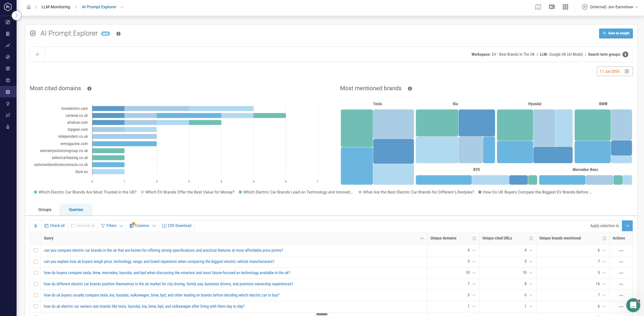The image size is (644, 316).
Task: Open the flask icon at sidebar bottom
Action: pyautogui.click(x=8, y=127)
